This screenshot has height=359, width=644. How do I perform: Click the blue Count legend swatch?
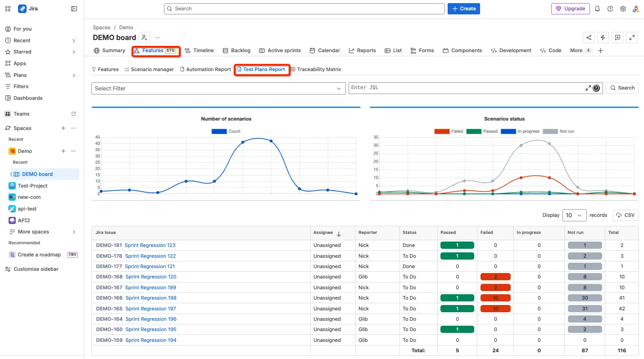click(219, 131)
